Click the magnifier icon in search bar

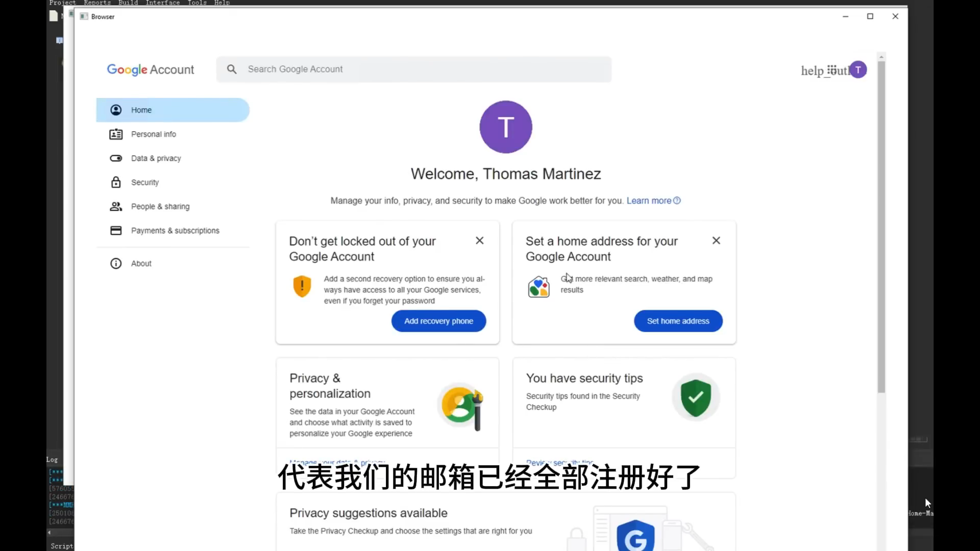click(232, 69)
